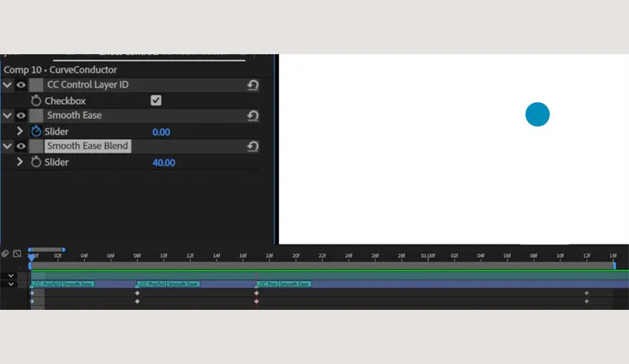629x364 pixels.
Task: Enable the Smooth Ease Blend Slider stopwatch
Action: (36, 162)
